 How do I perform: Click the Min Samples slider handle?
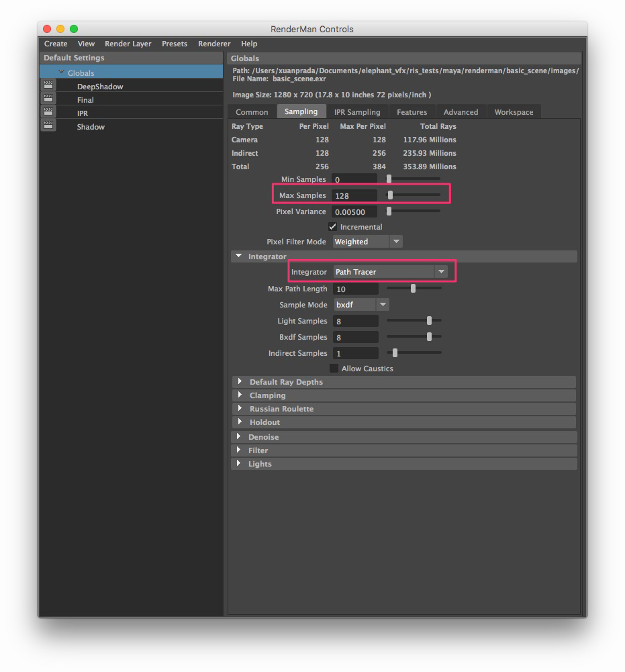(389, 179)
